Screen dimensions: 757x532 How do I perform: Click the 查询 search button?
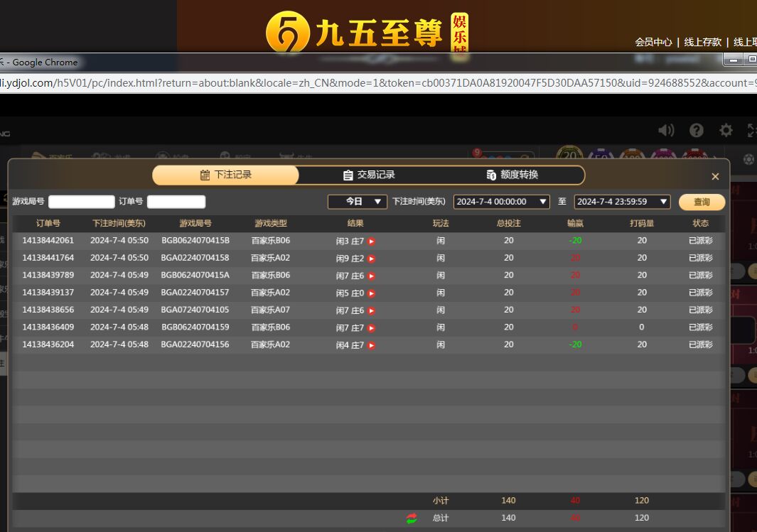[702, 202]
